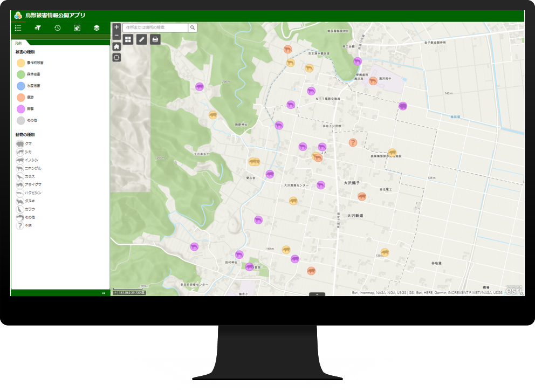Image resolution: width=535 pixels, height=392 pixels.
Task: Open the layer list stack icon
Action: pyautogui.click(x=97, y=28)
